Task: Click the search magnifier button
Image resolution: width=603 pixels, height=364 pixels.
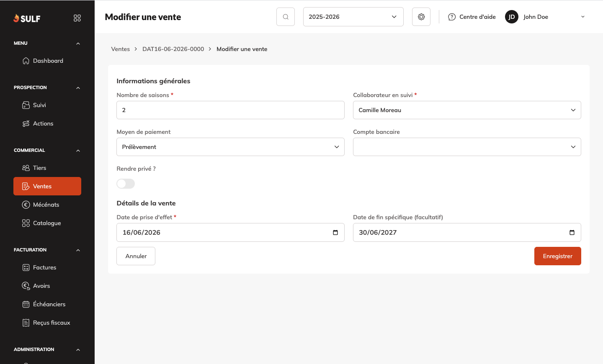Action: point(286,17)
